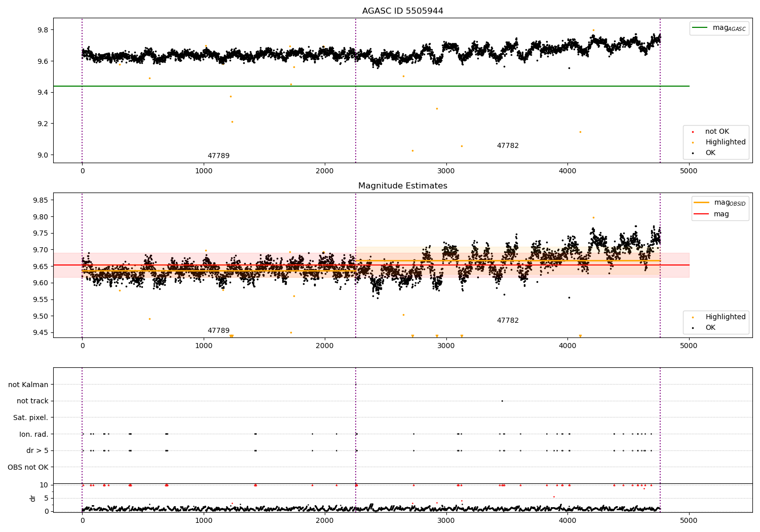Click the middle plot y-axis tick '9.50'
Image resolution: width=760 pixels, height=532 pixels.
coord(41,316)
